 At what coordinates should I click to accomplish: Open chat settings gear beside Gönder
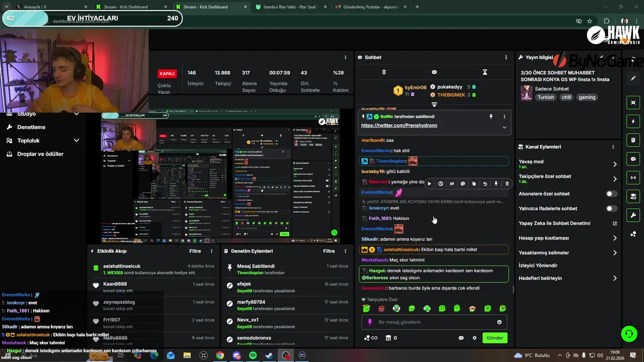click(474, 338)
